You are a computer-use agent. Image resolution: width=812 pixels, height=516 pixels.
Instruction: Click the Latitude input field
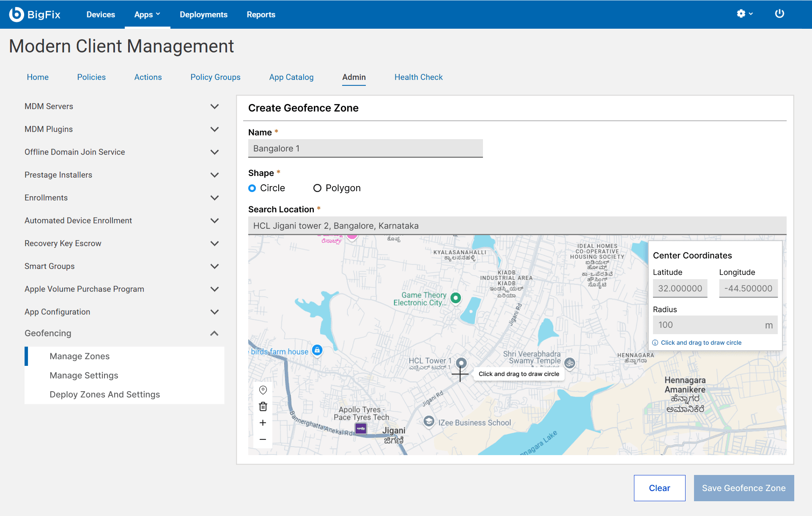[680, 288]
